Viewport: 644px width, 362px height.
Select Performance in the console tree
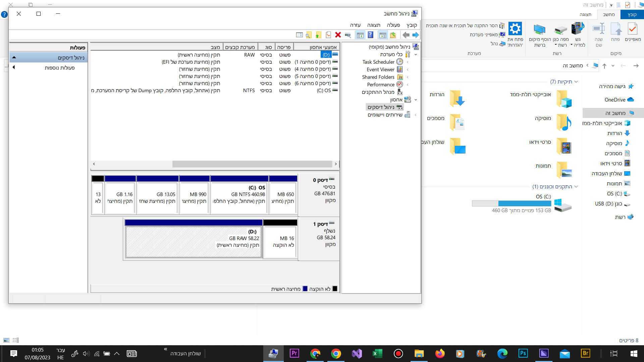click(x=381, y=85)
